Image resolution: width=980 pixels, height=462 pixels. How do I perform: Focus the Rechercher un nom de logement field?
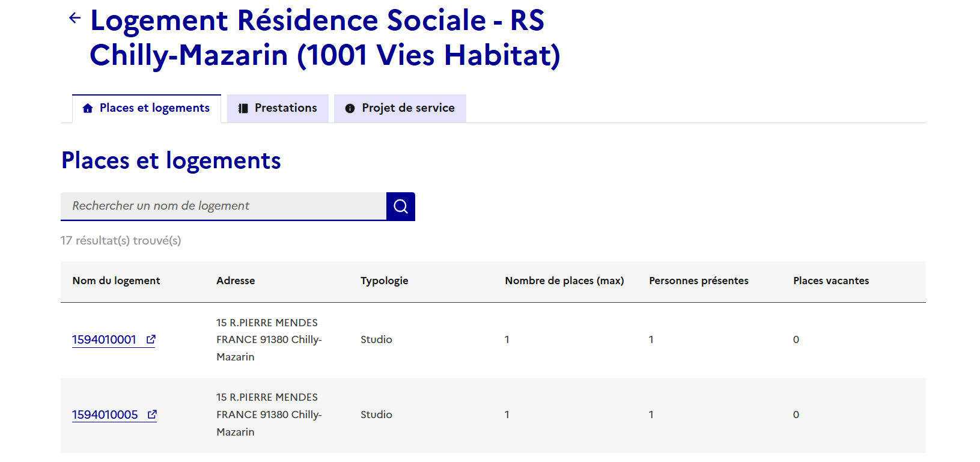pos(223,206)
